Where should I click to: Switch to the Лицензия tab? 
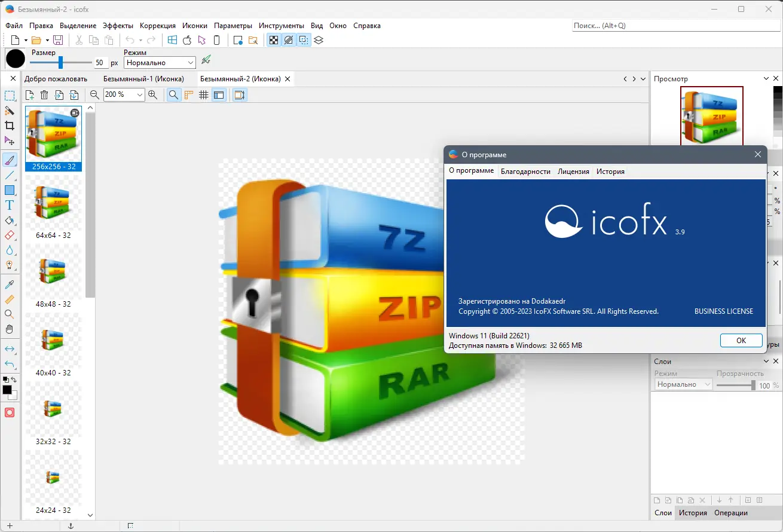tap(573, 172)
